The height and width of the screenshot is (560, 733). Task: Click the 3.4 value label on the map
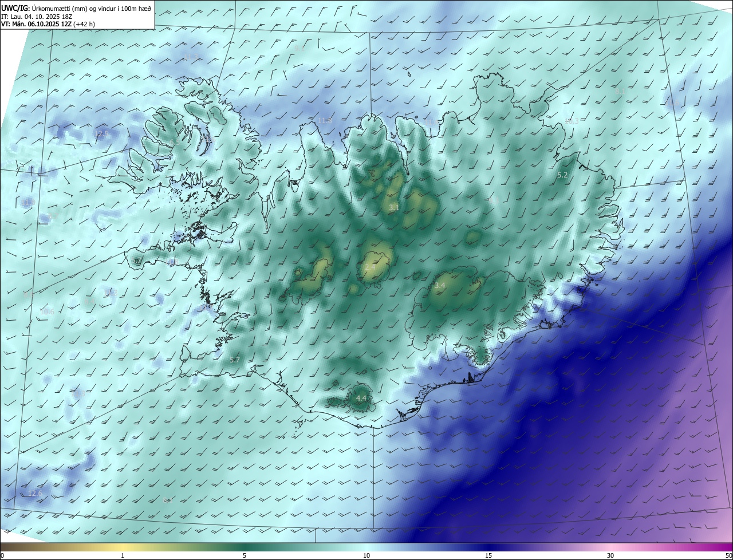[440, 285]
